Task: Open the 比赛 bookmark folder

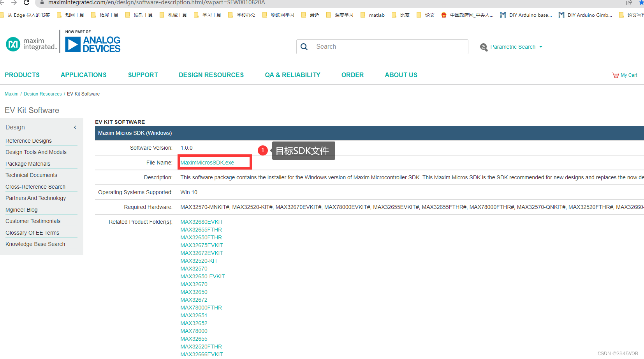Action: click(401, 15)
